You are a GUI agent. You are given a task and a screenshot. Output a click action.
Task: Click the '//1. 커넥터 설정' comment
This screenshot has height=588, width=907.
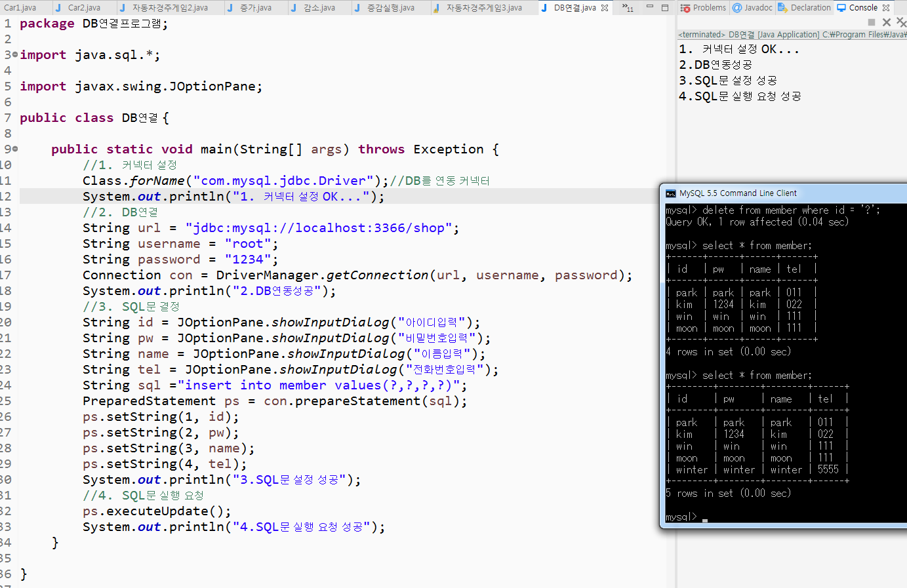[x=130, y=165]
